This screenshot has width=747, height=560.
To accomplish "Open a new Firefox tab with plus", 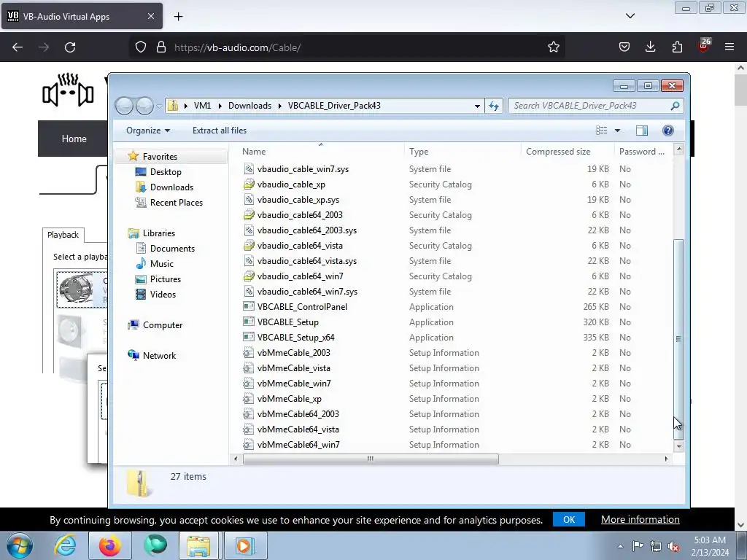I will pyautogui.click(x=178, y=17).
